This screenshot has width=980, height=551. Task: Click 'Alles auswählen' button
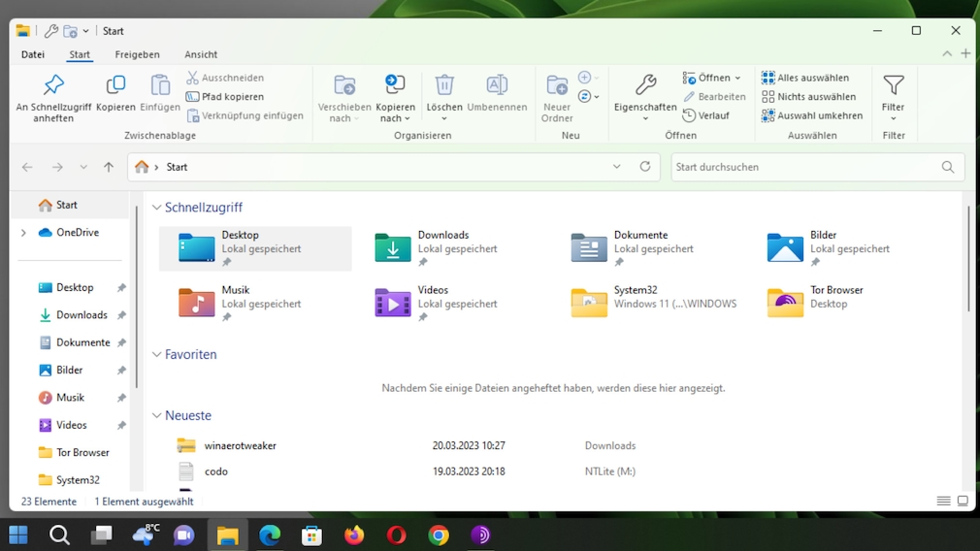[805, 78]
